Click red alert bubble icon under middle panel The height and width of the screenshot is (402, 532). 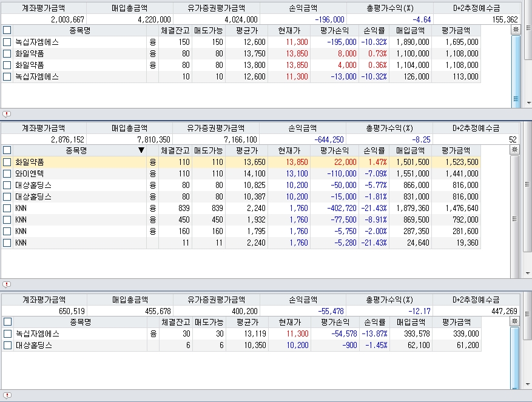click(6, 284)
